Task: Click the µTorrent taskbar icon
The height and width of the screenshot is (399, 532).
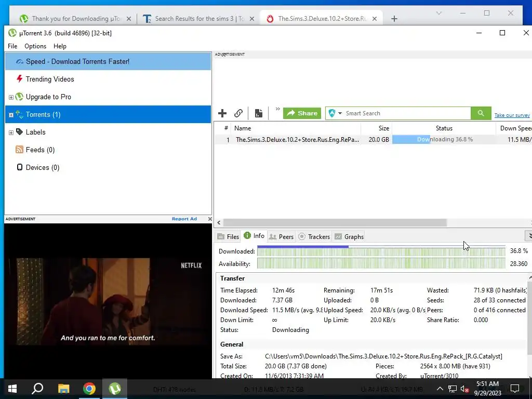Action: coord(115,389)
